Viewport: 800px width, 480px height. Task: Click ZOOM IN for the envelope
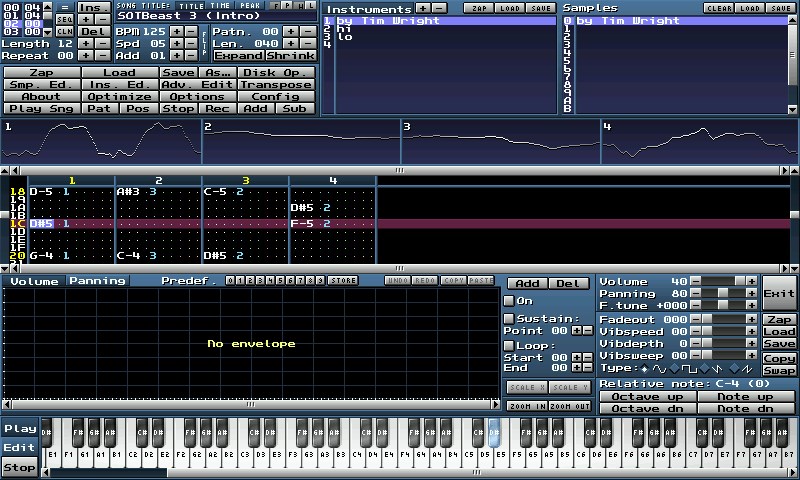click(527, 406)
